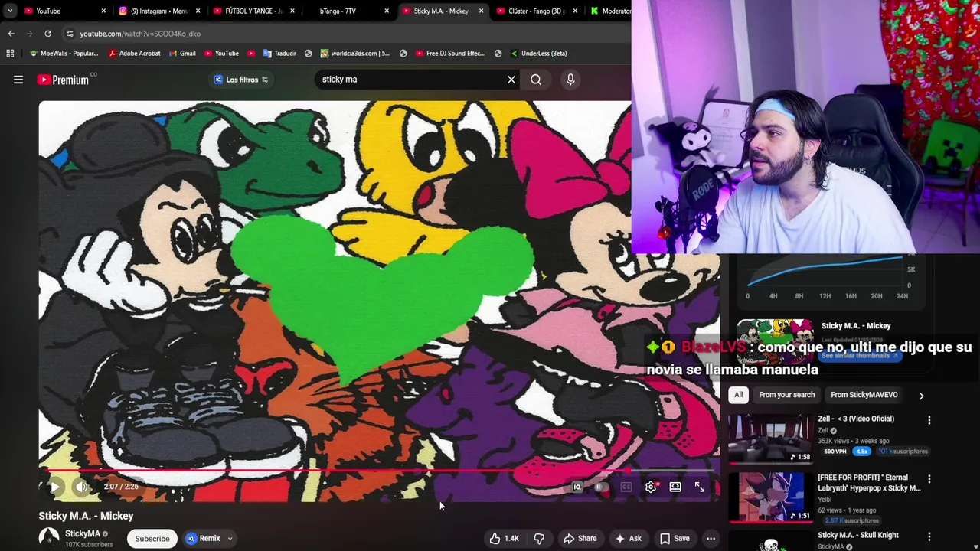The image size is (980, 551).
Task: Open the three-dot more actions menu
Action: [x=710, y=538]
